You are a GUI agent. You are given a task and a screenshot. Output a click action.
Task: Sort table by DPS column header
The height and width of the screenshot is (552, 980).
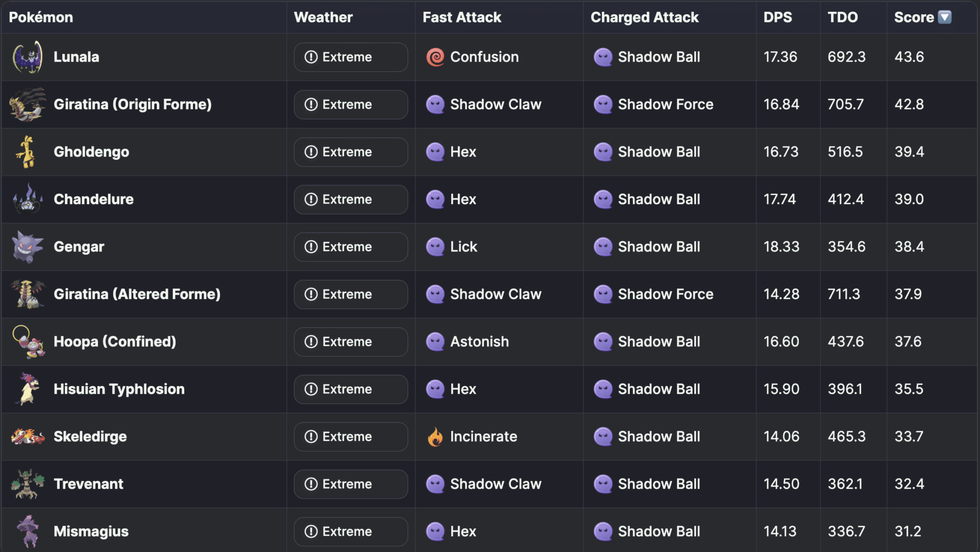pos(777,17)
